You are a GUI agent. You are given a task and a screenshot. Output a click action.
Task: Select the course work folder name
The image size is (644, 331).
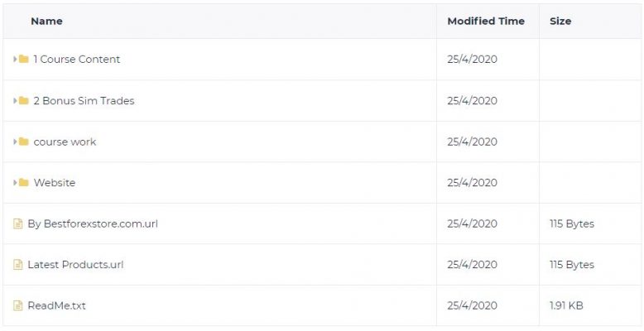pyautogui.click(x=65, y=142)
